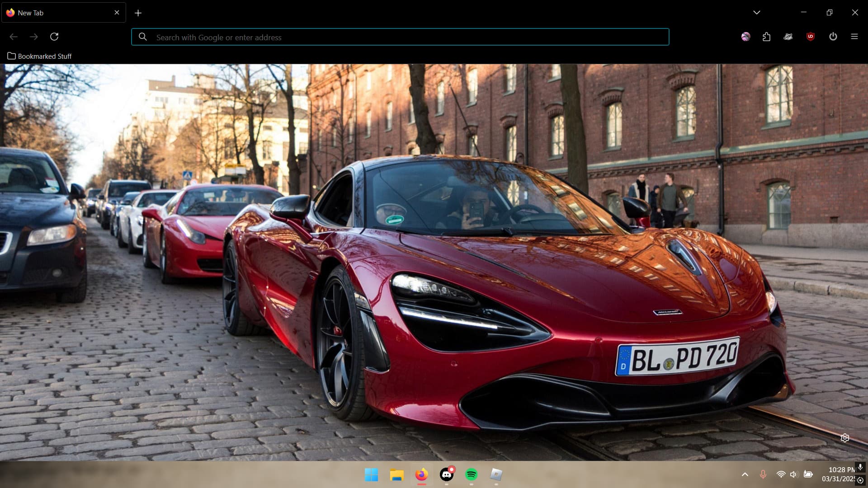Toggle the microphone in system tray
The image size is (868, 488).
[763, 474]
